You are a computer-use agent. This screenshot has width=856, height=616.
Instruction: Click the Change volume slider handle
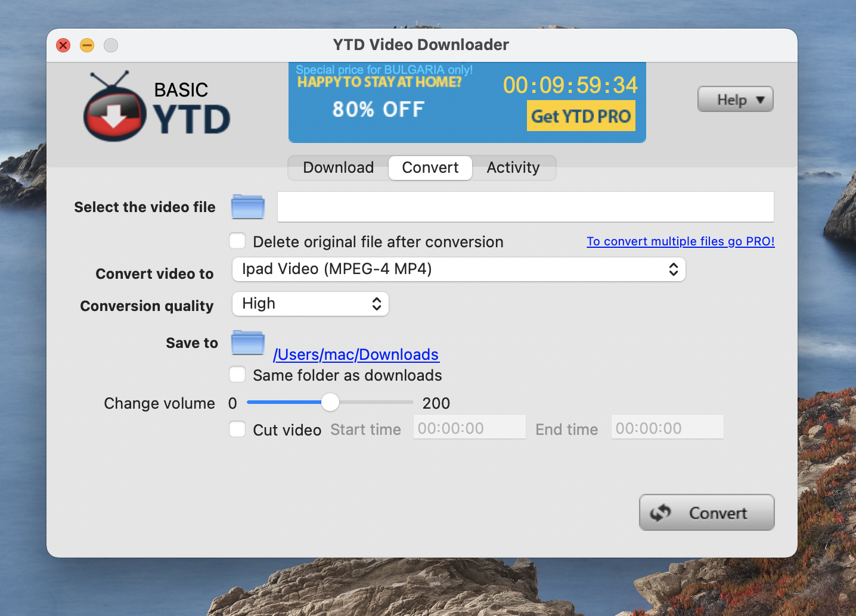[330, 402]
